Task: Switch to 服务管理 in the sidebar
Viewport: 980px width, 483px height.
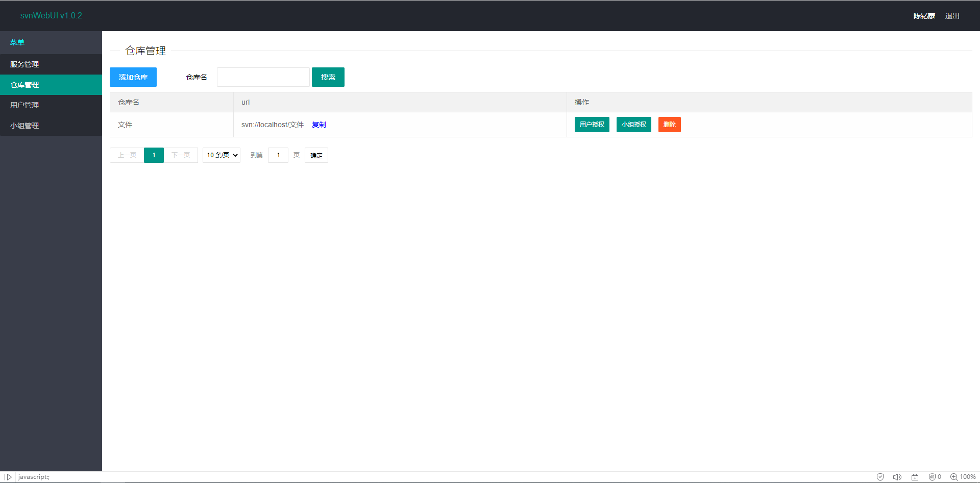Action: (24, 64)
